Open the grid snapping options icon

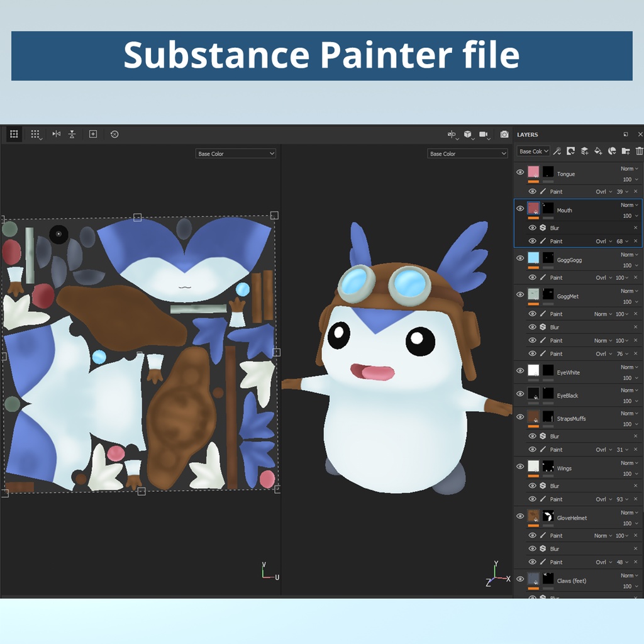click(36, 135)
